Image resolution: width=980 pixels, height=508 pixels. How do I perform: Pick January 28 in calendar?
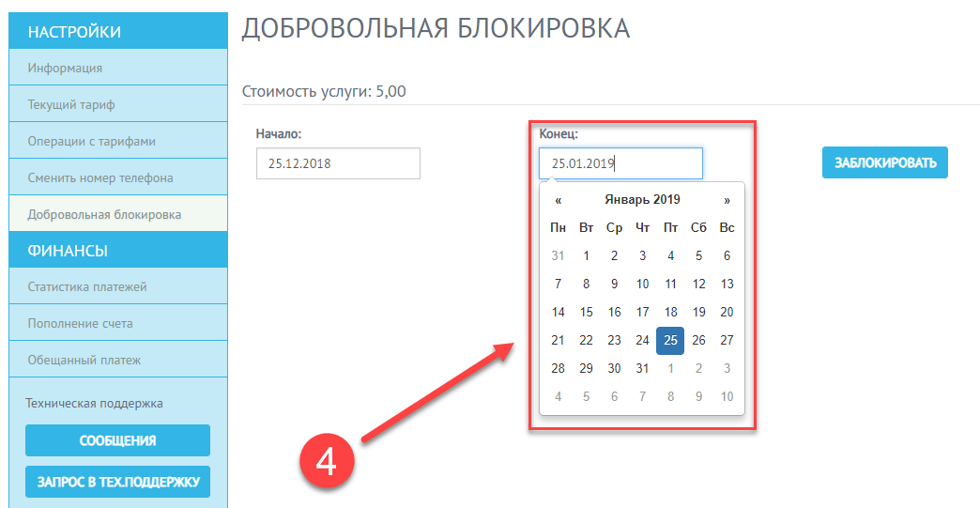point(559,369)
